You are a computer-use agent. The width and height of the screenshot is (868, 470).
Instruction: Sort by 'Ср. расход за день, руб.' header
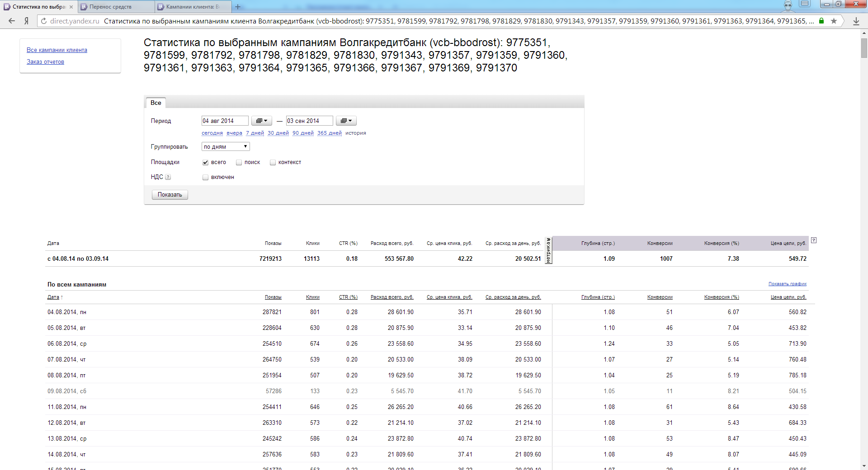(x=513, y=297)
